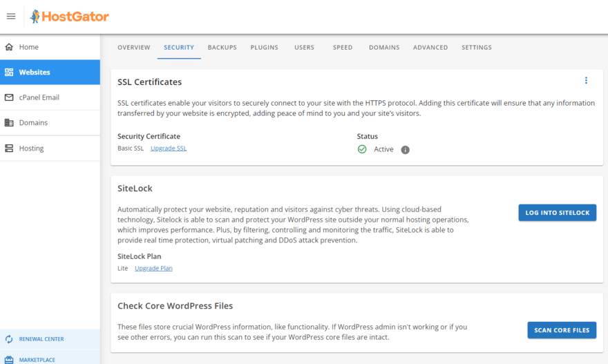Click the Scan Core Files button
Screen dimensions: 608x364
(x=562, y=330)
